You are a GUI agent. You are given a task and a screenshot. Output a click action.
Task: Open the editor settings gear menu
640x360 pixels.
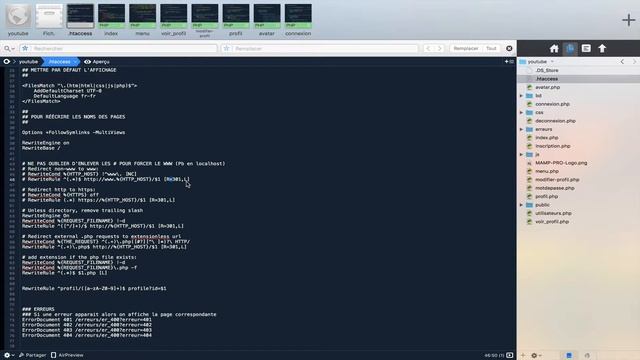9,355
